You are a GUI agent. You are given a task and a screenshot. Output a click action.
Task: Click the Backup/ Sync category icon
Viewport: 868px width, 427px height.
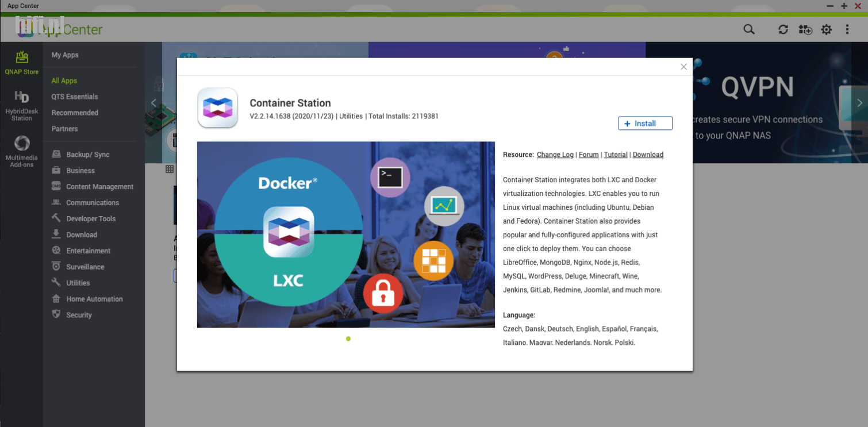point(56,154)
